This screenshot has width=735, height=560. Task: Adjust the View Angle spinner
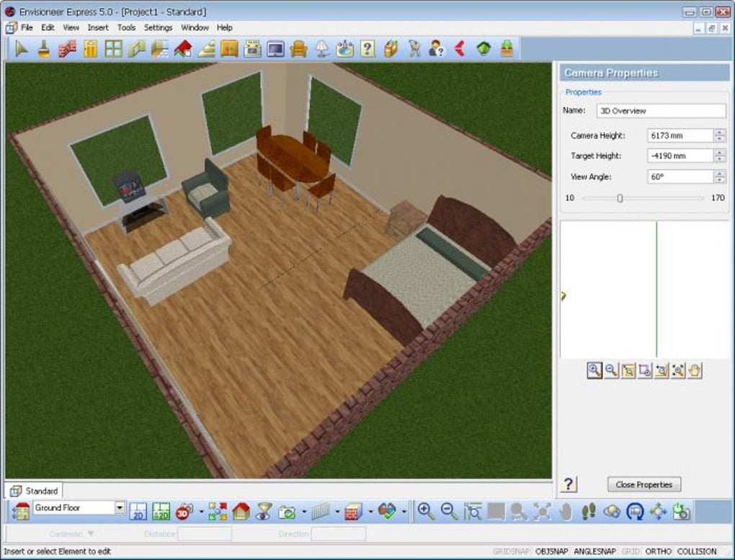(x=720, y=177)
